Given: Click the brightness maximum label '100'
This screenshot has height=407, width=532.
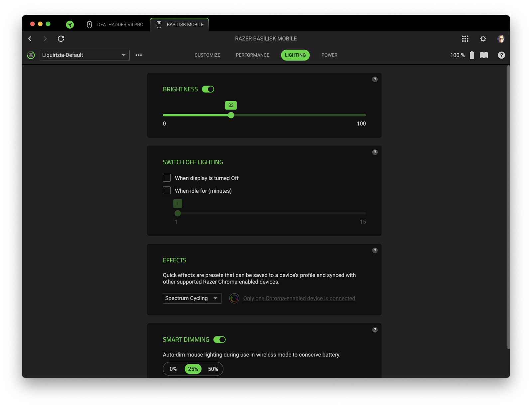Looking at the screenshot, I should pos(361,124).
